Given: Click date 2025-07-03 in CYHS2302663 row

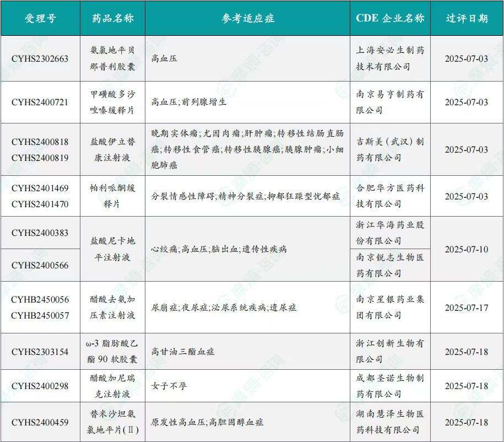Looking at the screenshot, I should (x=467, y=58).
